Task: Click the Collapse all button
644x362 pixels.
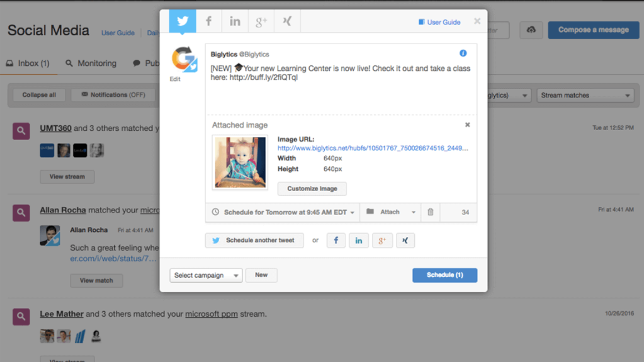Action: point(39,95)
